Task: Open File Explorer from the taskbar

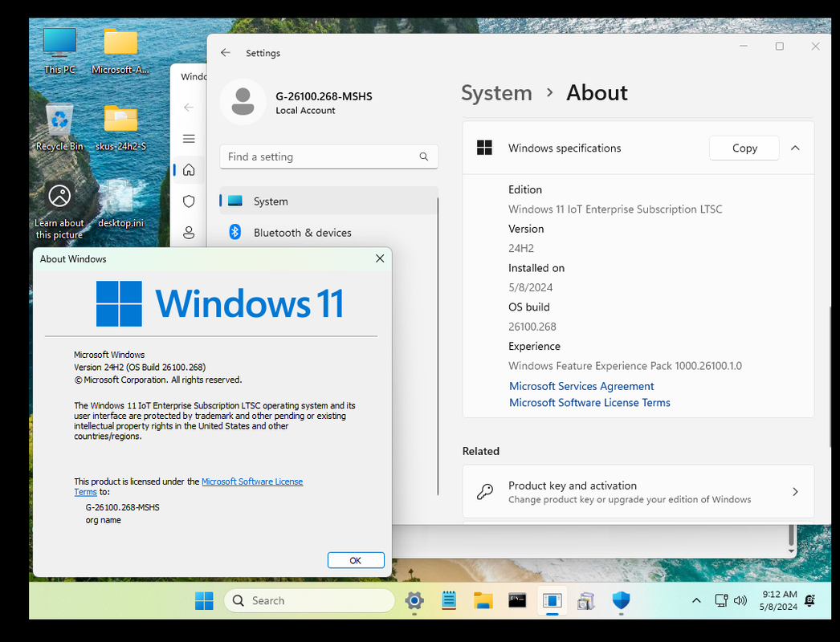Action: [x=483, y=601]
